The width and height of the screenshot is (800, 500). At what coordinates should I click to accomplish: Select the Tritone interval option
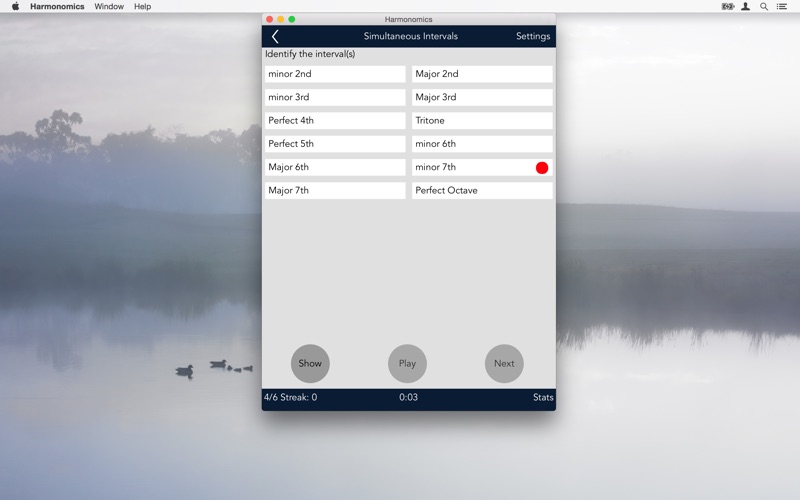coord(481,121)
